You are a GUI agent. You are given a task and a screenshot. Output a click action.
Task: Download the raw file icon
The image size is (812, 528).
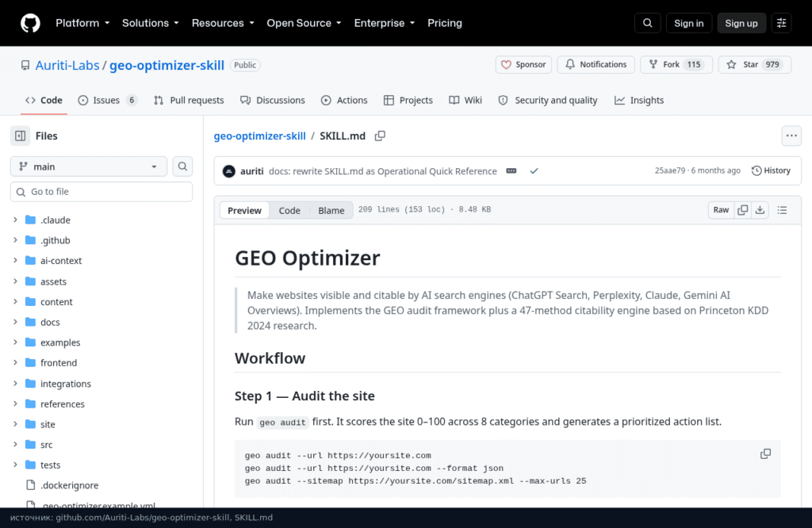coord(760,209)
